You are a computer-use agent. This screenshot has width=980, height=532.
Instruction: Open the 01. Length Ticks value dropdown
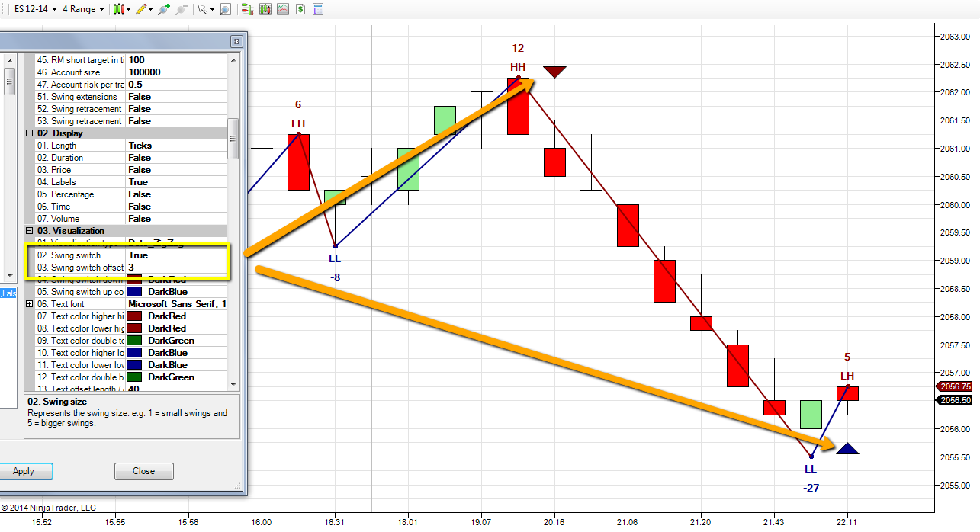(x=176, y=146)
